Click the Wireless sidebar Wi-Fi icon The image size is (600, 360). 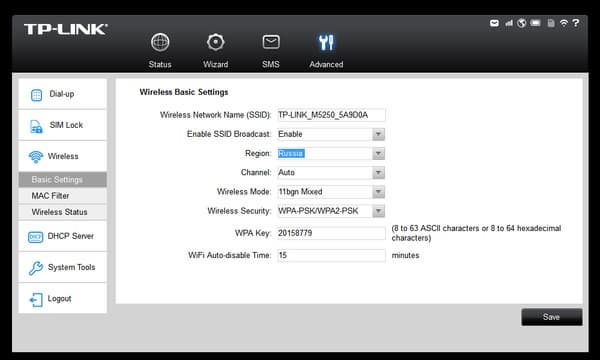tap(36, 156)
